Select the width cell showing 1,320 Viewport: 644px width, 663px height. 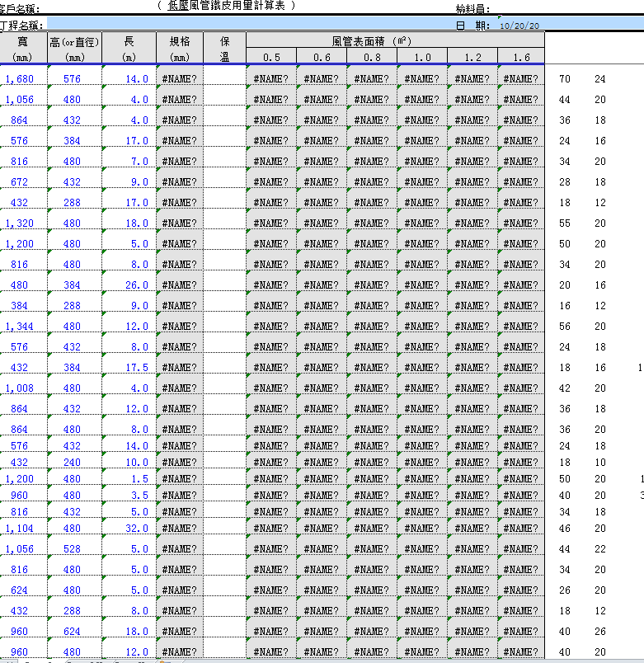click(x=23, y=219)
